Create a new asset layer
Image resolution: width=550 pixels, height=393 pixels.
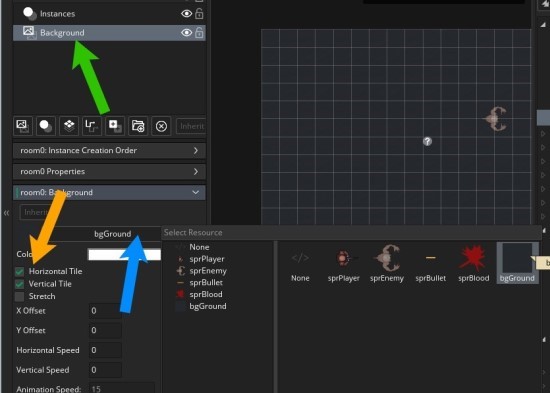[x=115, y=126]
